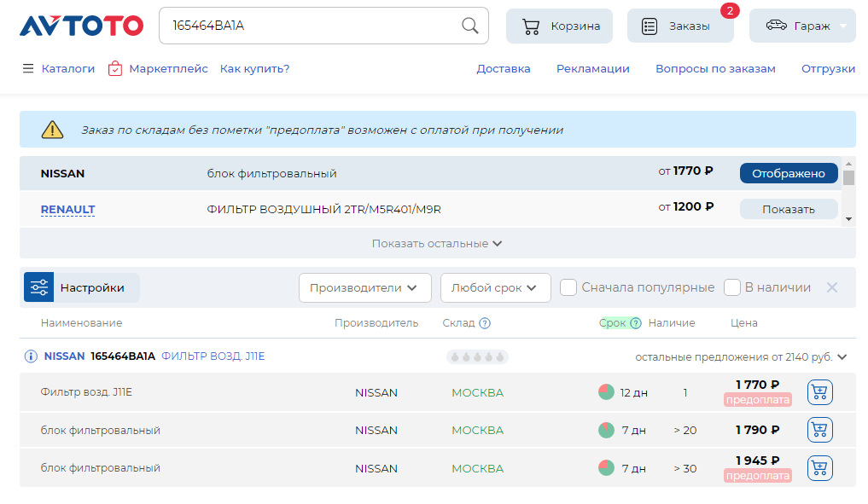
Task: Click Фильтр возд. J11E row name
Action: click(86, 392)
